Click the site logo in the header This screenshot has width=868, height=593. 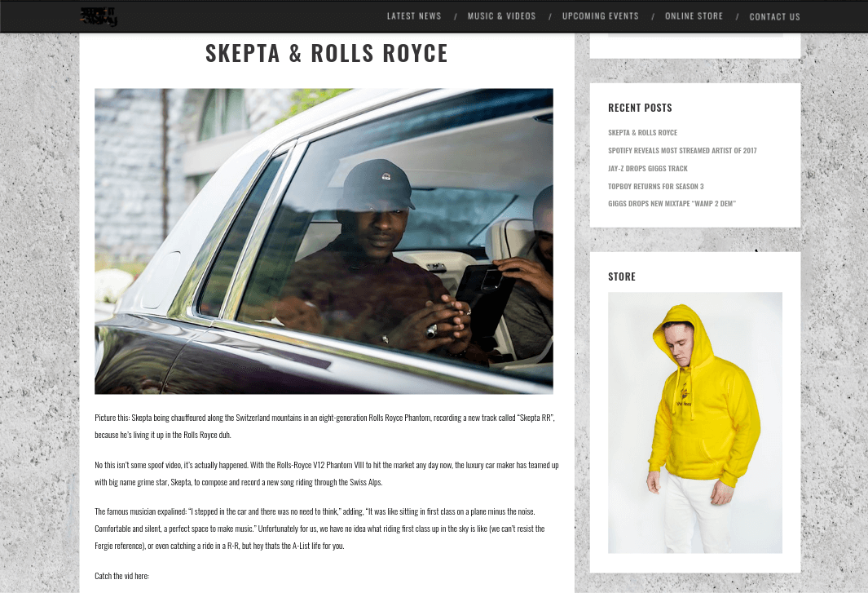point(99,16)
